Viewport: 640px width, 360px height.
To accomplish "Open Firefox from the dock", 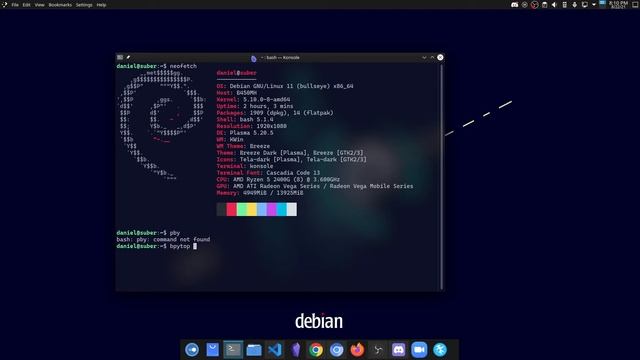I will [x=357, y=350].
